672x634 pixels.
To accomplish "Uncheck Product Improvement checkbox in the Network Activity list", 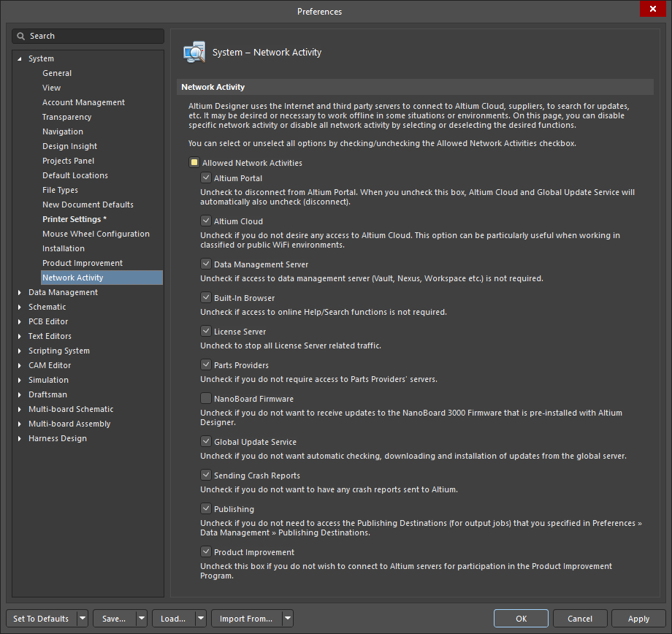I will pyautogui.click(x=206, y=551).
